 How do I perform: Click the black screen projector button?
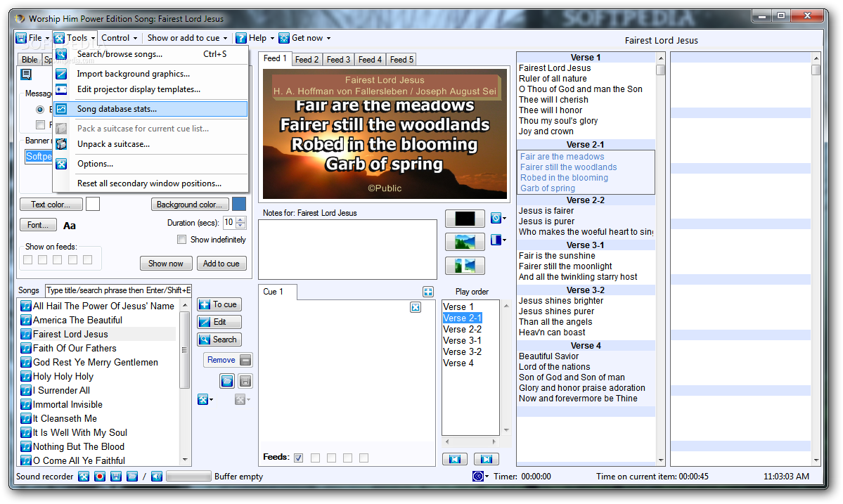pos(465,219)
